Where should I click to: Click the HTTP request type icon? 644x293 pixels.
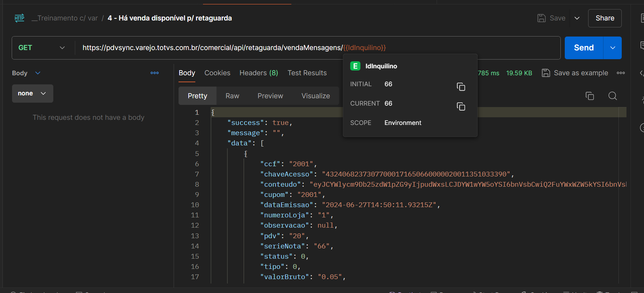point(19,18)
